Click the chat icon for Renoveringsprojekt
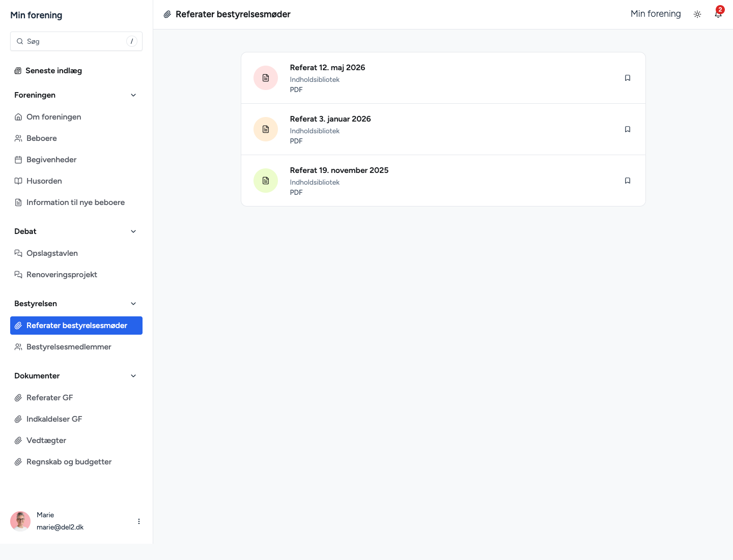Viewport: 733px width, 560px height. (x=18, y=275)
